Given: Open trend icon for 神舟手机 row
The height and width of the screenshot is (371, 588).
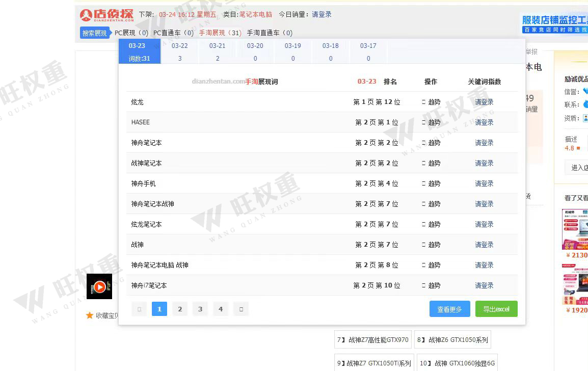Looking at the screenshot, I should tap(424, 183).
